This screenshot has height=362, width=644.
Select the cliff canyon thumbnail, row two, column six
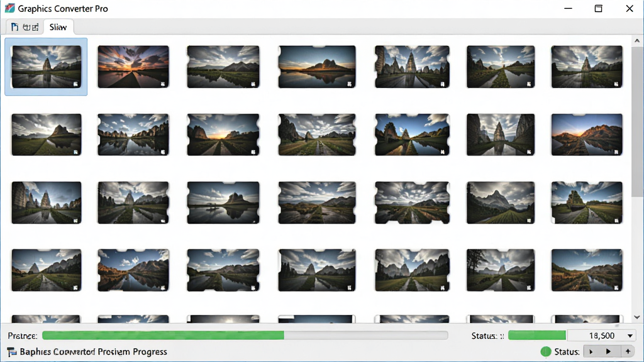coord(501,134)
